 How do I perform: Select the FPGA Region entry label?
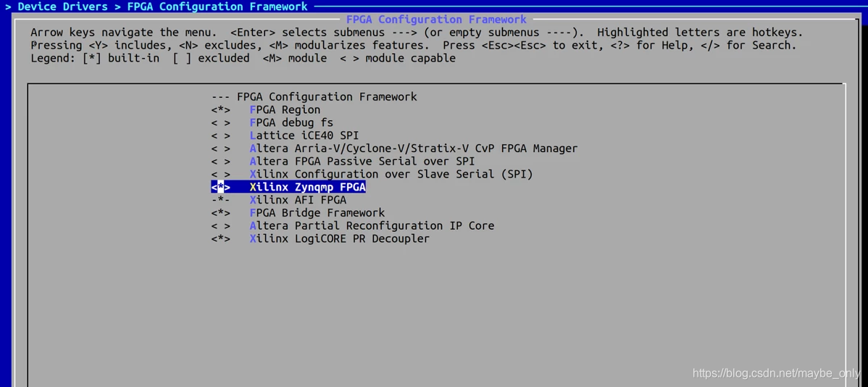point(285,109)
